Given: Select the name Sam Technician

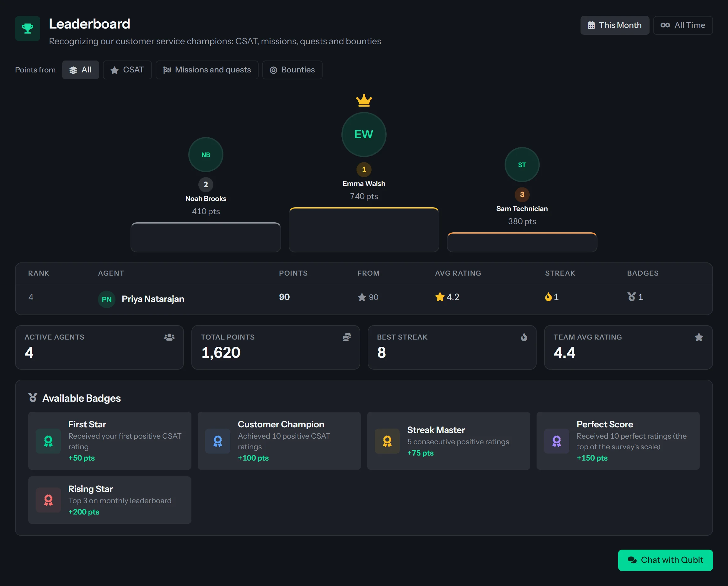Looking at the screenshot, I should point(522,209).
